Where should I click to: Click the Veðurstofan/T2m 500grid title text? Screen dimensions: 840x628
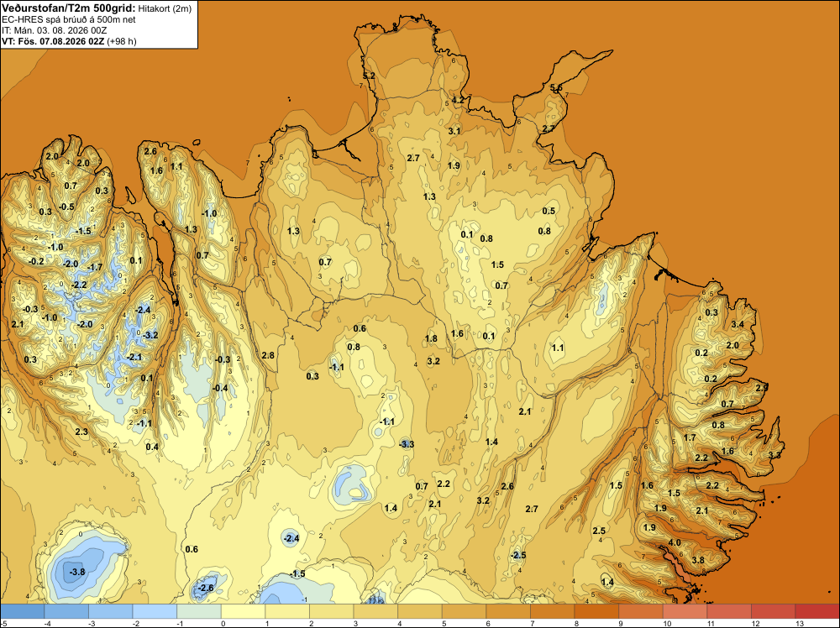click(x=69, y=8)
